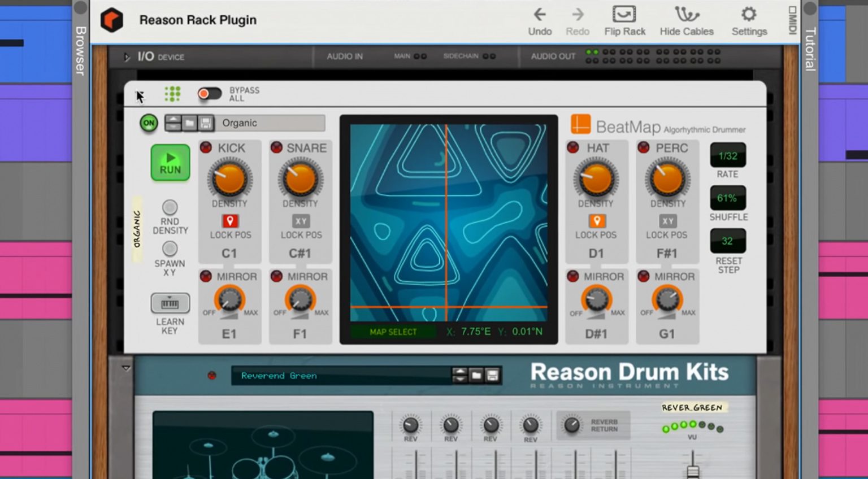
Task: Click the Reason Rack Plugin logo
Action: coord(112,19)
